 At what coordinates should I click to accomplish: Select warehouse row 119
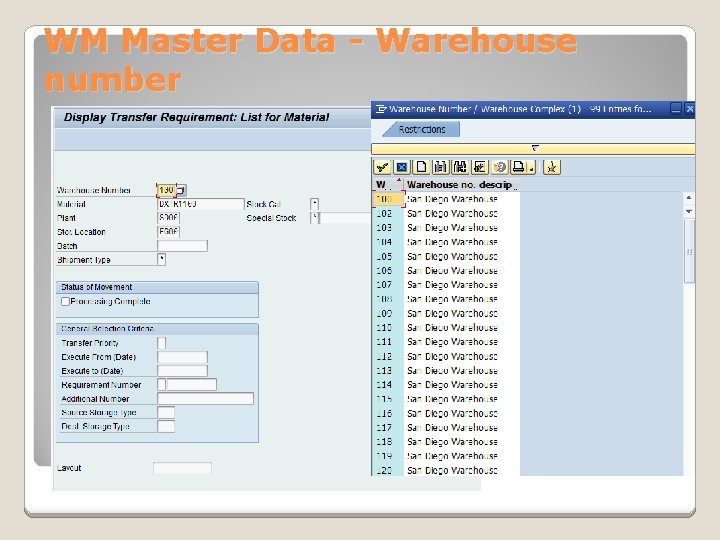coord(446,456)
